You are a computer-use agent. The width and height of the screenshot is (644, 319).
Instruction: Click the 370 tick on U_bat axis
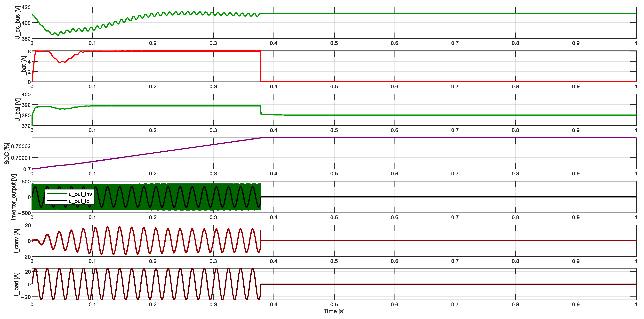click(26, 126)
